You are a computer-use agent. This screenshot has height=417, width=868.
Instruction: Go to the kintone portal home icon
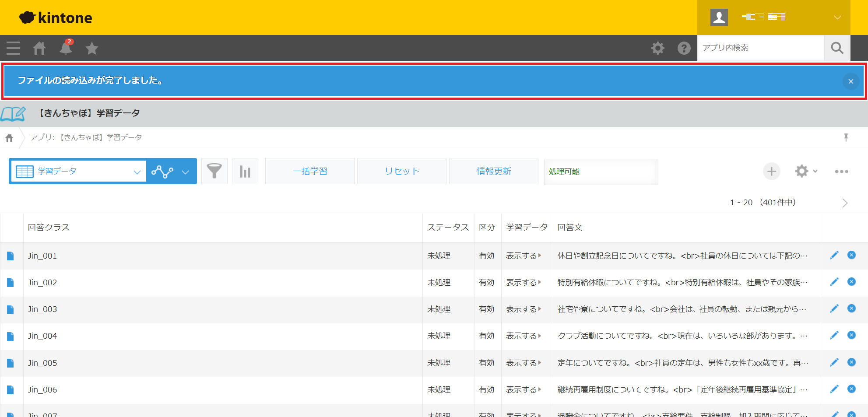click(x=39, y=48)
